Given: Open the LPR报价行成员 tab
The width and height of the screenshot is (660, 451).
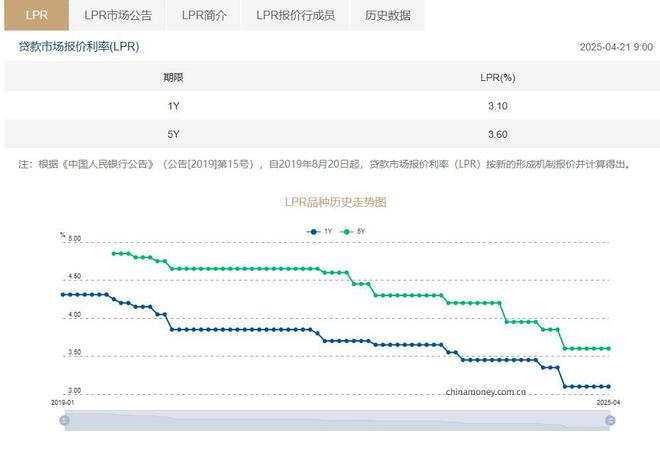Looking at the screenshot, I should [x=295, y=15].
